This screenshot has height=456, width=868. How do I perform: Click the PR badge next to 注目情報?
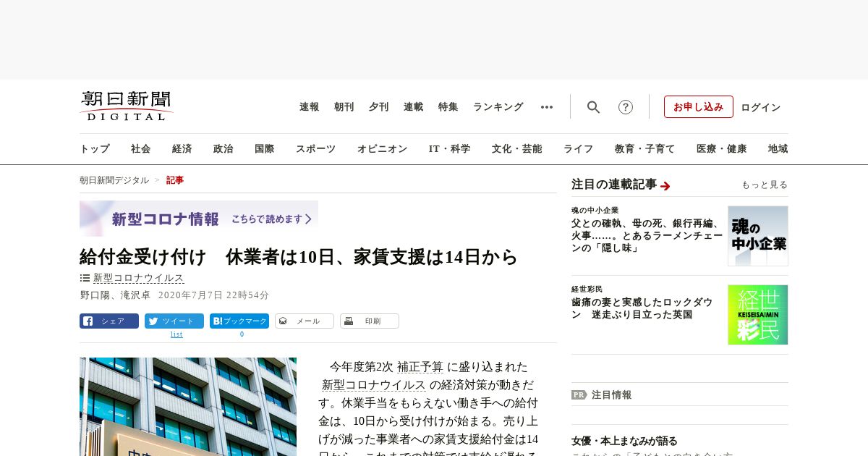click(x=579, y=394)
